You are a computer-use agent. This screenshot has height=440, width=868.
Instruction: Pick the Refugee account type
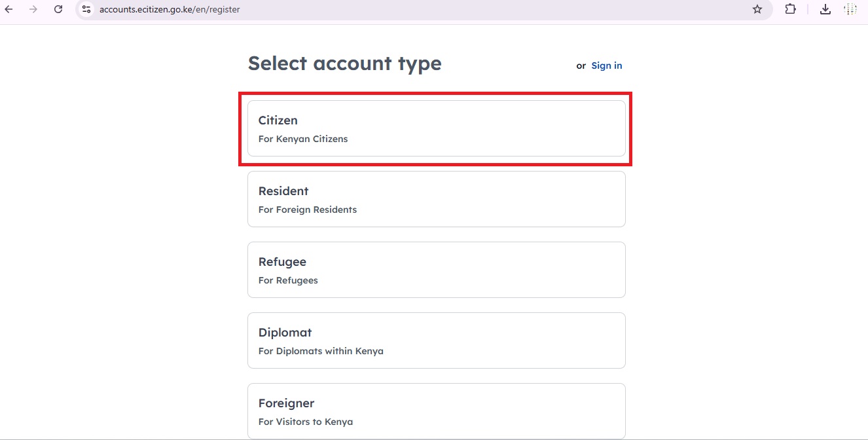[436, 270]
